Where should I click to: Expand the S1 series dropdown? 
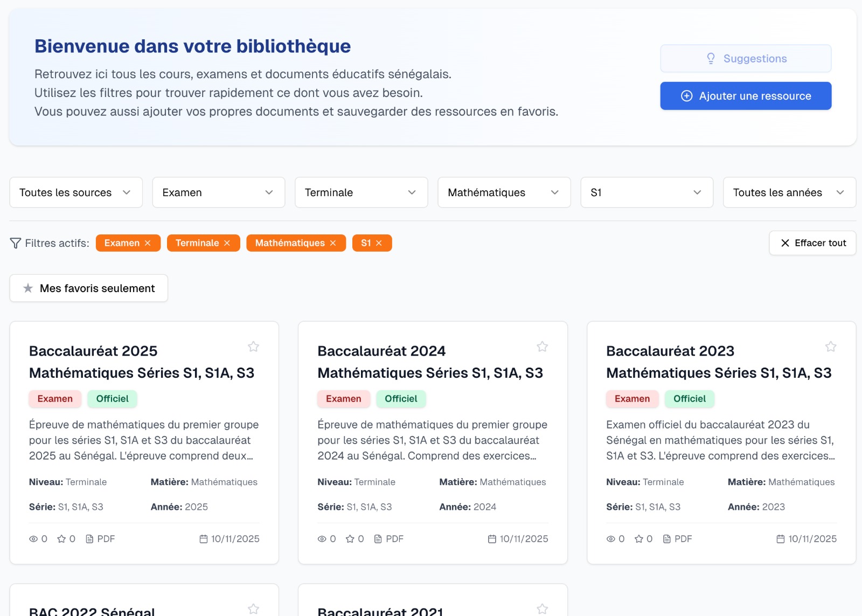click(646, 192)
